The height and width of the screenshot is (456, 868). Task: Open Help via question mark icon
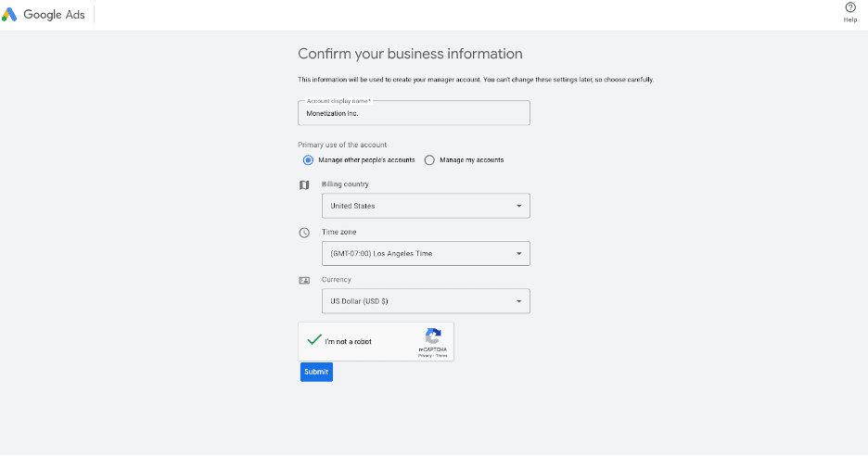[x=850, y=7]
